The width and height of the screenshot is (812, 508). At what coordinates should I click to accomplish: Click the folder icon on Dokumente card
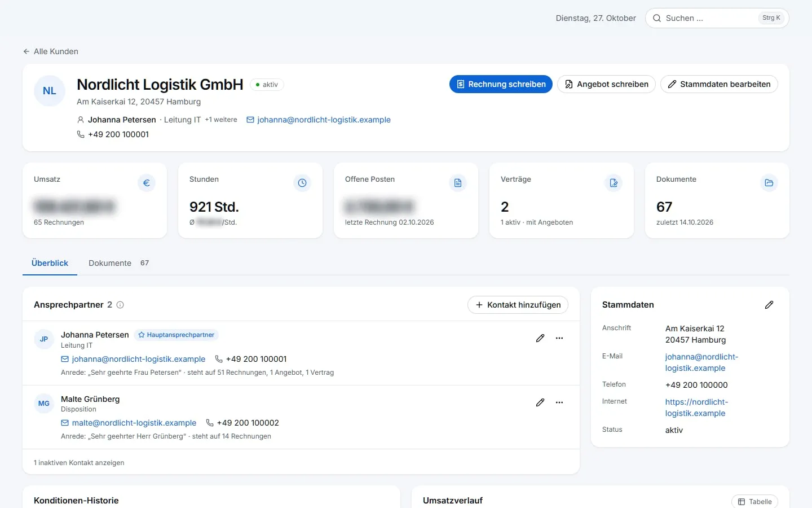pos(769,183)
